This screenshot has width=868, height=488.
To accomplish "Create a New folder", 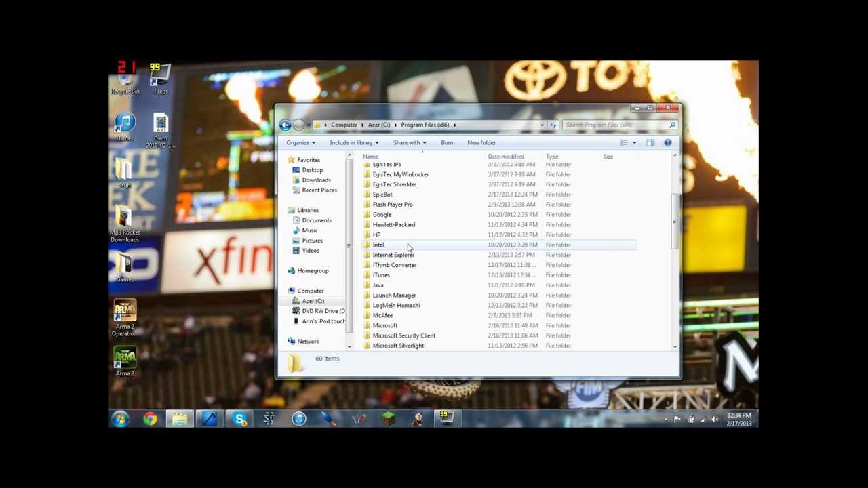I will click(x=481, y=142).
